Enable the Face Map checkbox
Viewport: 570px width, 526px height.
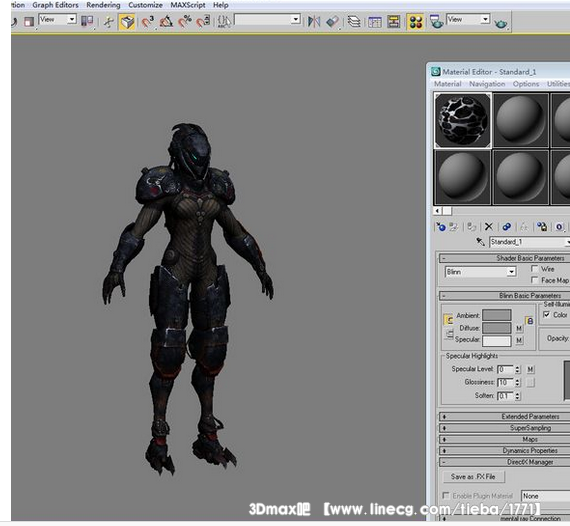point(534,280)
